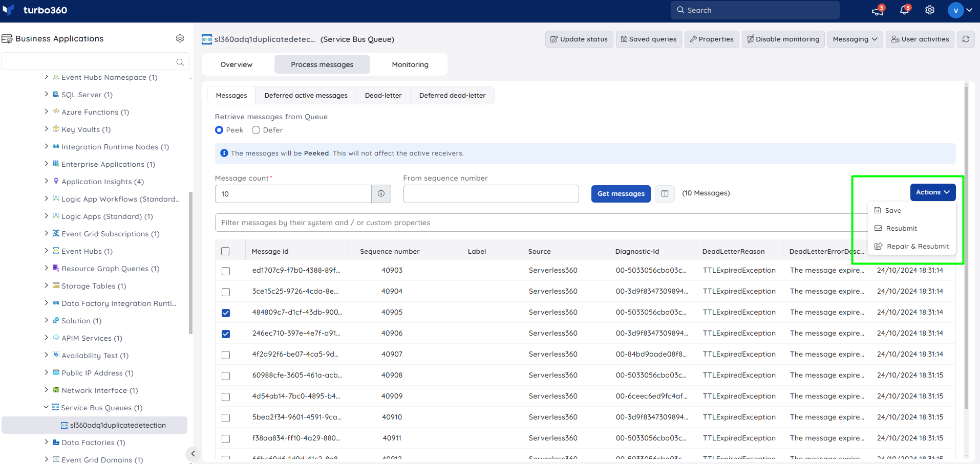Viewport: 980px width, 464px height.
Task: Check the row with sequence number 40910
Action: [x=226, y=417]
